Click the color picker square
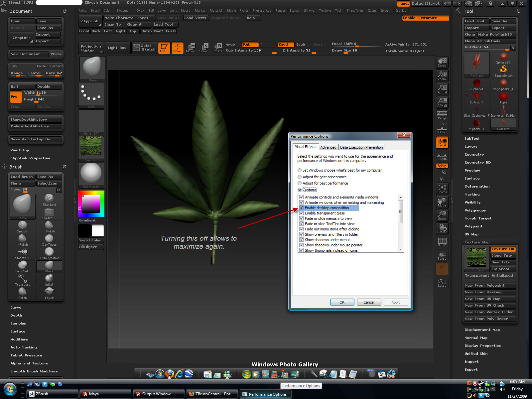532x399 pixels. click(x=91, y=203)
